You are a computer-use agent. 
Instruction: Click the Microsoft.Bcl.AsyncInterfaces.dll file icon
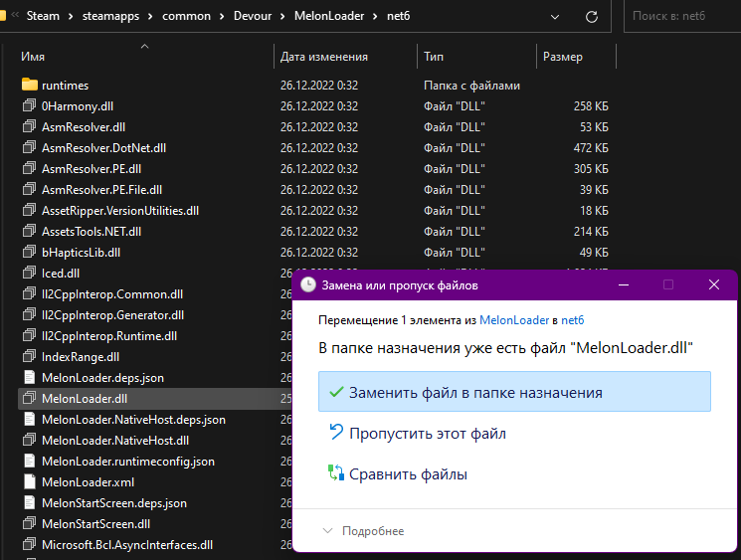(x=29, y=544)
